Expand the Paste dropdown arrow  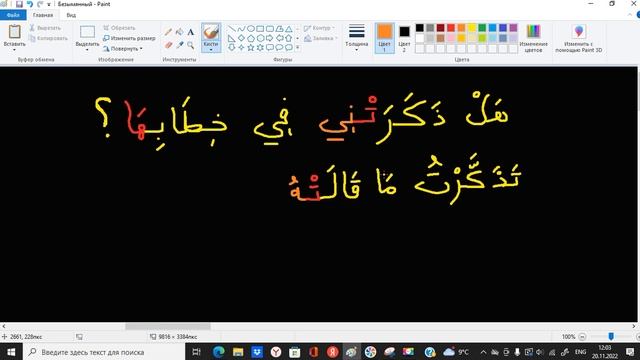[14, 50]
